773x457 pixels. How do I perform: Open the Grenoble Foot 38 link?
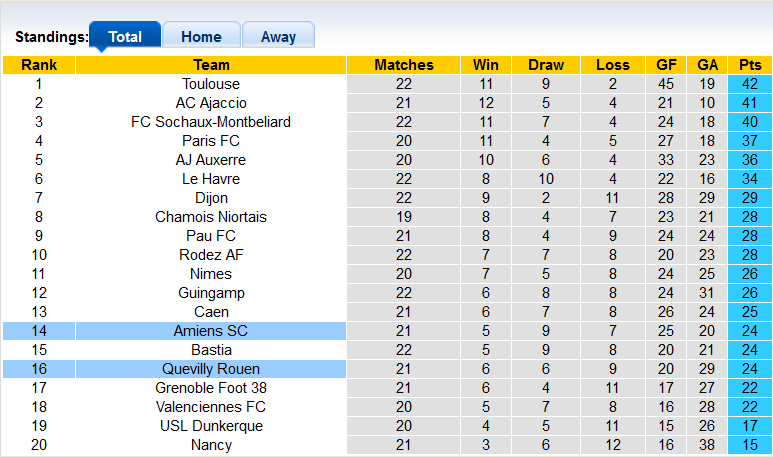click(x=211, y=388)
